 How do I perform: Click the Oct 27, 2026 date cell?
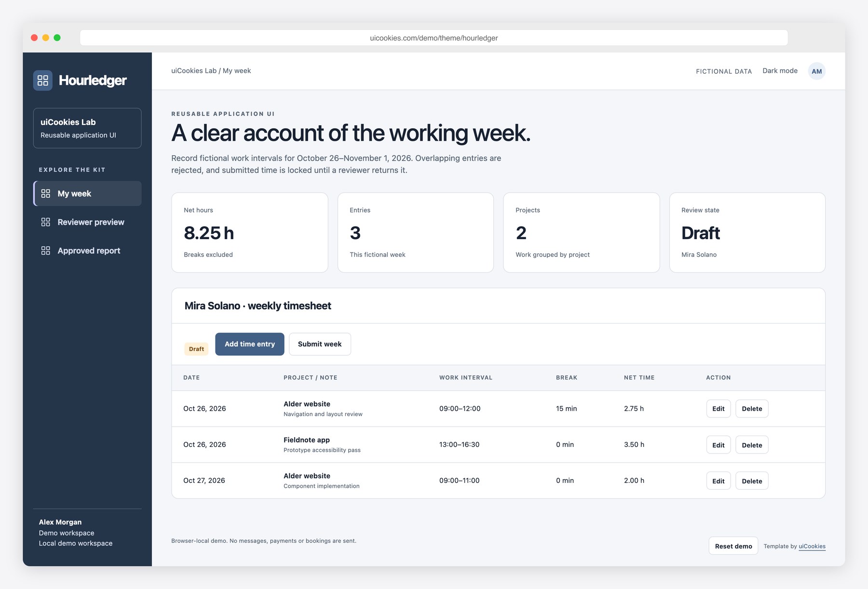pos(204,481)
